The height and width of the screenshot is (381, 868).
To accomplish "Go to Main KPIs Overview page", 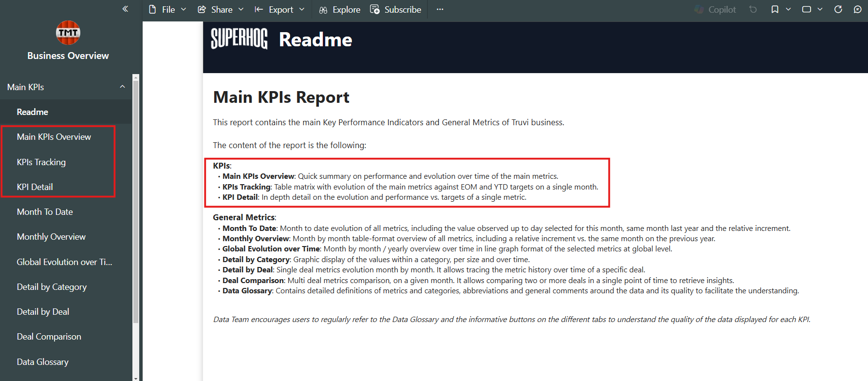I will pyautogui.click(x=54, y=137).
